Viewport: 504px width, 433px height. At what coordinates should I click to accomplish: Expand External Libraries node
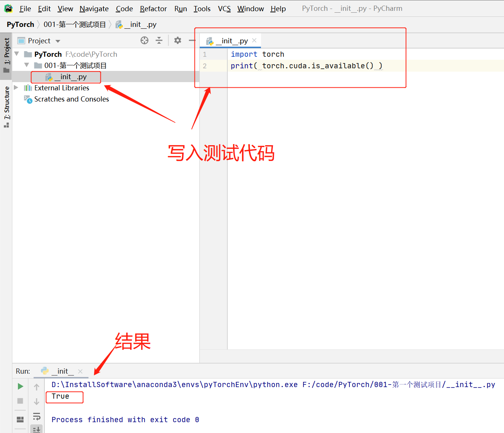coord(16,88)
